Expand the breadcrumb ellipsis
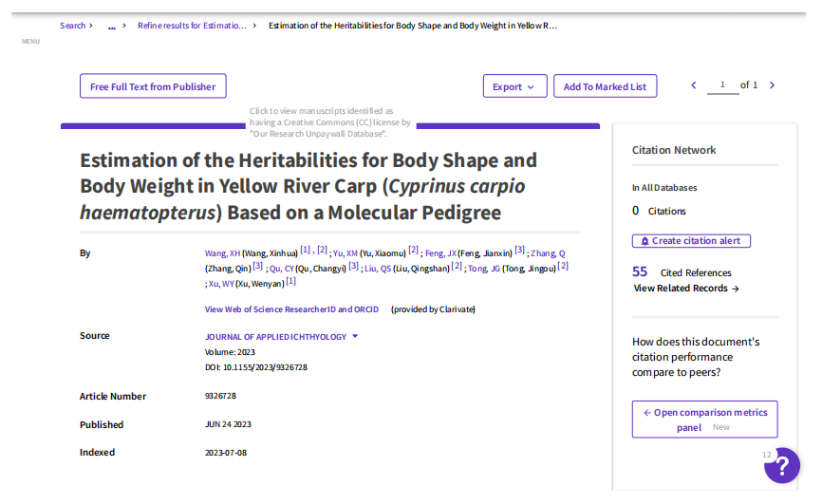The width and height of the screenshot is (822, 504). [x=112, y=26]
